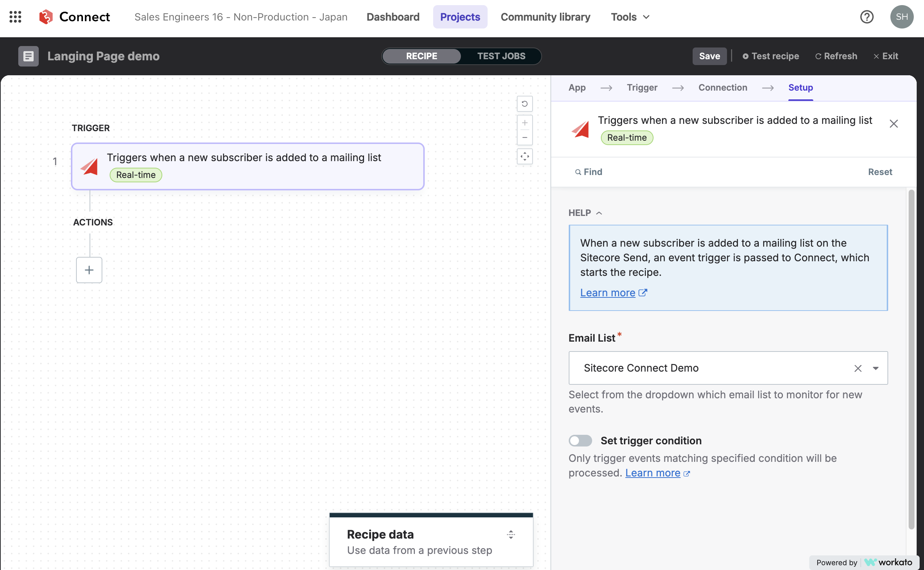The width and height of the screenshot is (924, 570).
Task: Add a new action step
Action: tap(89, 270)
